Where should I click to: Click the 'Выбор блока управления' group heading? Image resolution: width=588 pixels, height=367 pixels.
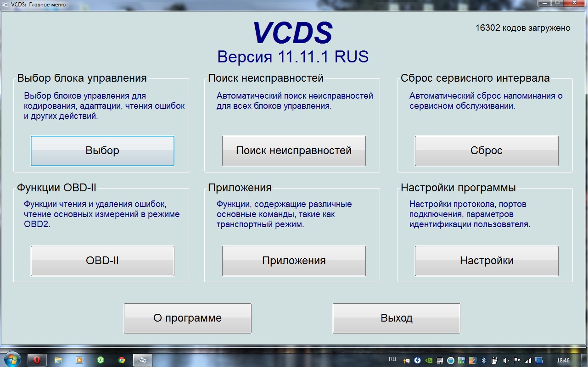(82, 78)
